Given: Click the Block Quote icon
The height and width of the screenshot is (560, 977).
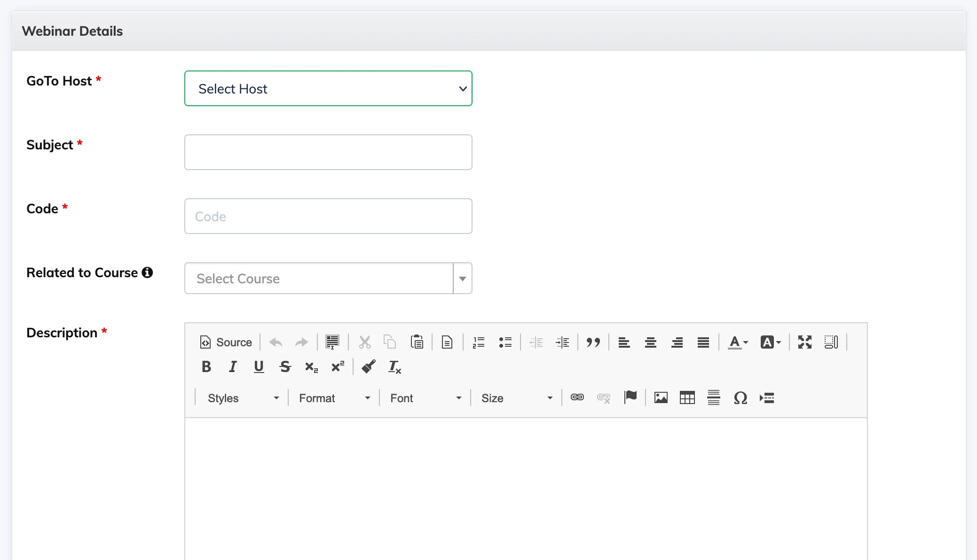Looking at the screenshot, I should coord(593,342).
